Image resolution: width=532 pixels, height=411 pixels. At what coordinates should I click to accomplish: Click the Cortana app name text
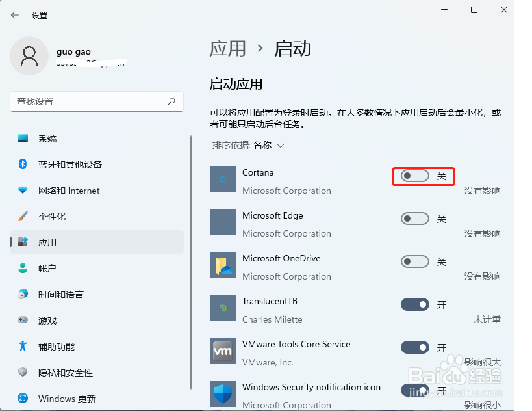tap(258, 172)
